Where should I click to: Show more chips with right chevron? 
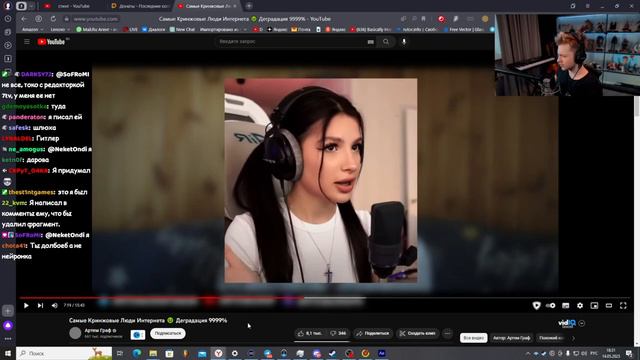coord(573,338)
